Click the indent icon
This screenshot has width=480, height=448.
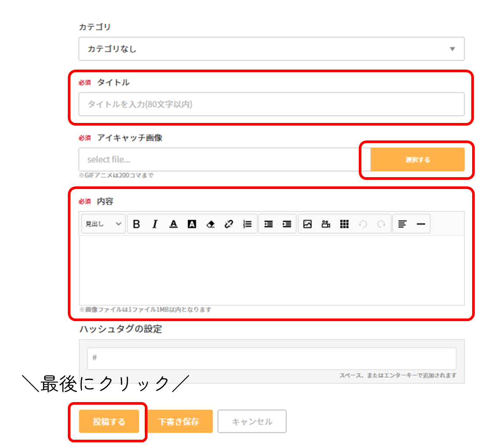click(287, 224)
